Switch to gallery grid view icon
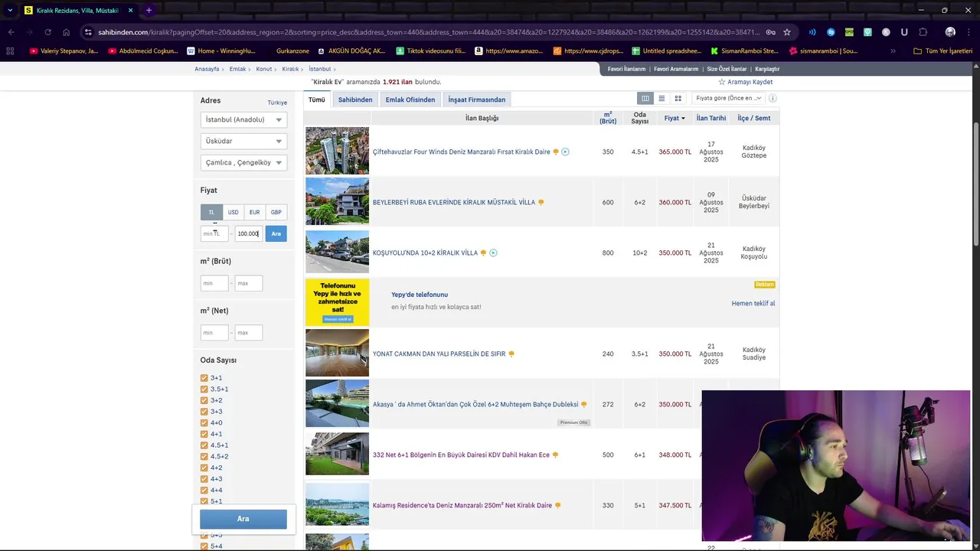The height and width of the screenshot is (551, 980). click(678, 98)
